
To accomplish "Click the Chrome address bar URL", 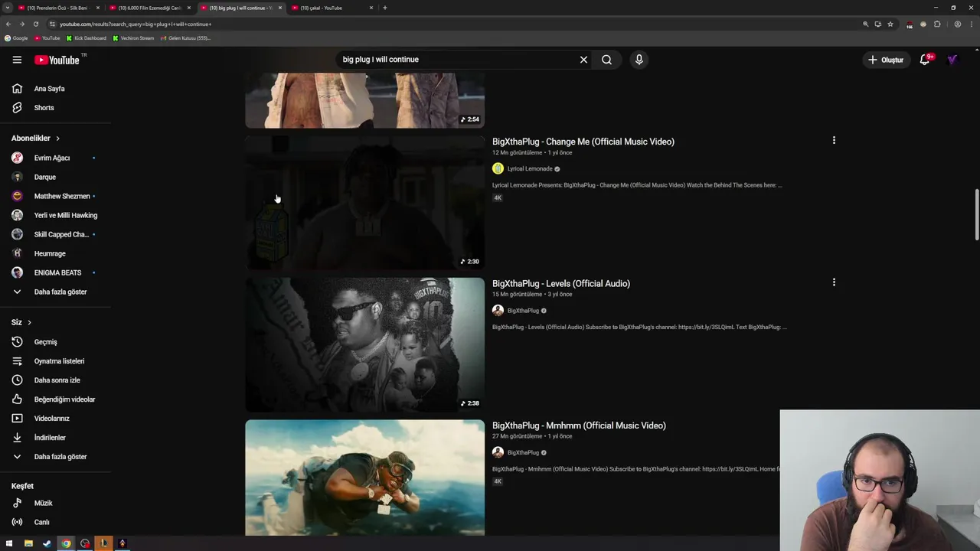I will (x=136, y=24).
